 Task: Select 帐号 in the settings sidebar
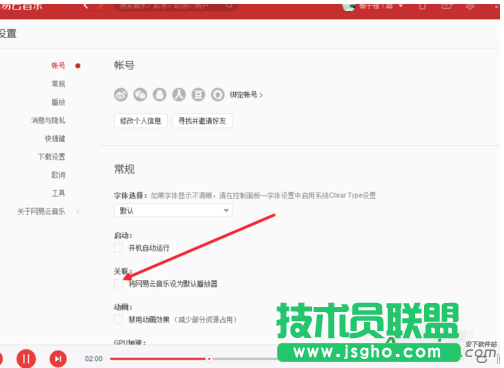(x=58, y=65)
